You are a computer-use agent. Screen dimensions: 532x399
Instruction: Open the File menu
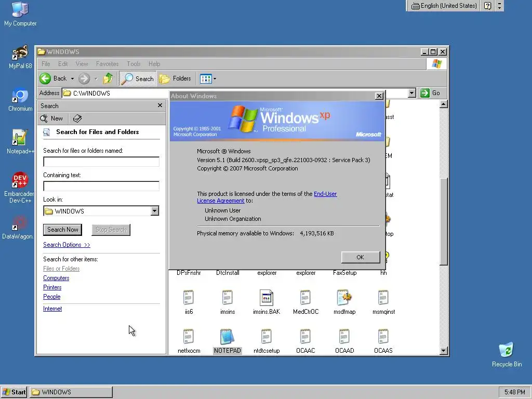(46, 64)
